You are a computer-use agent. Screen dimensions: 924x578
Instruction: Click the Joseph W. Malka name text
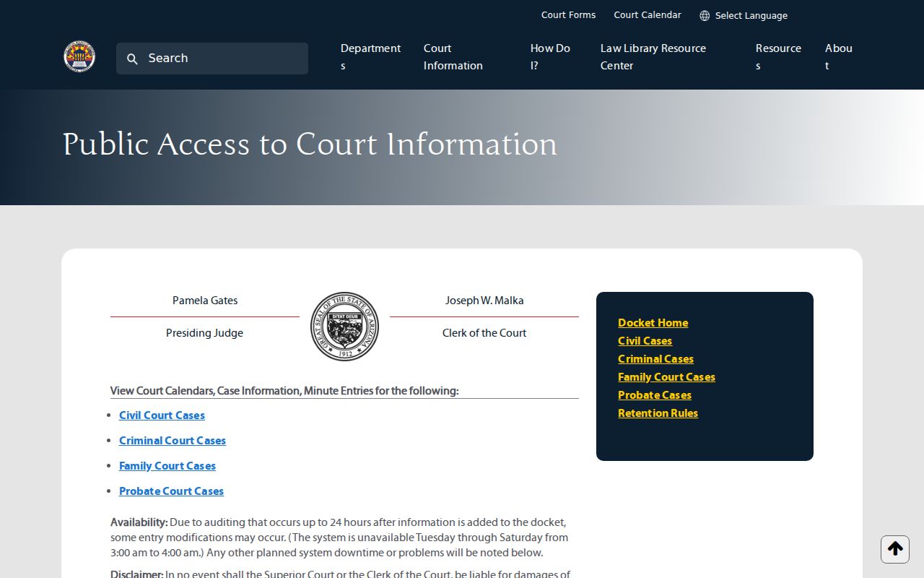pos(484,301)
